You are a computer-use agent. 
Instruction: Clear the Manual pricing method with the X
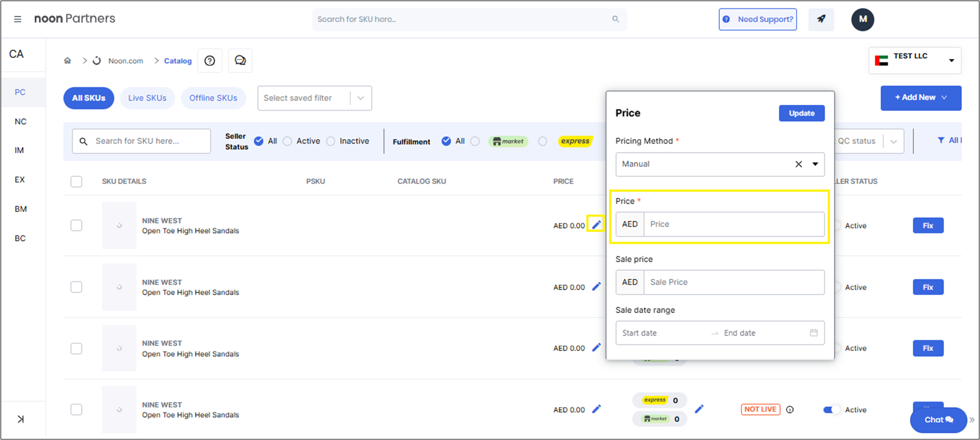click(799, 164)
